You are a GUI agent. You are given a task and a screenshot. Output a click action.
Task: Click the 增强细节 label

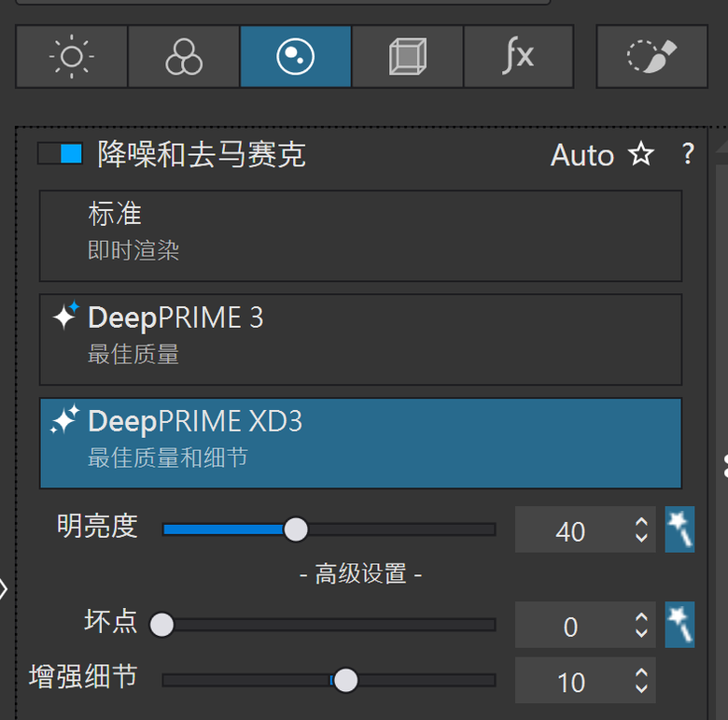click(84, 676)
